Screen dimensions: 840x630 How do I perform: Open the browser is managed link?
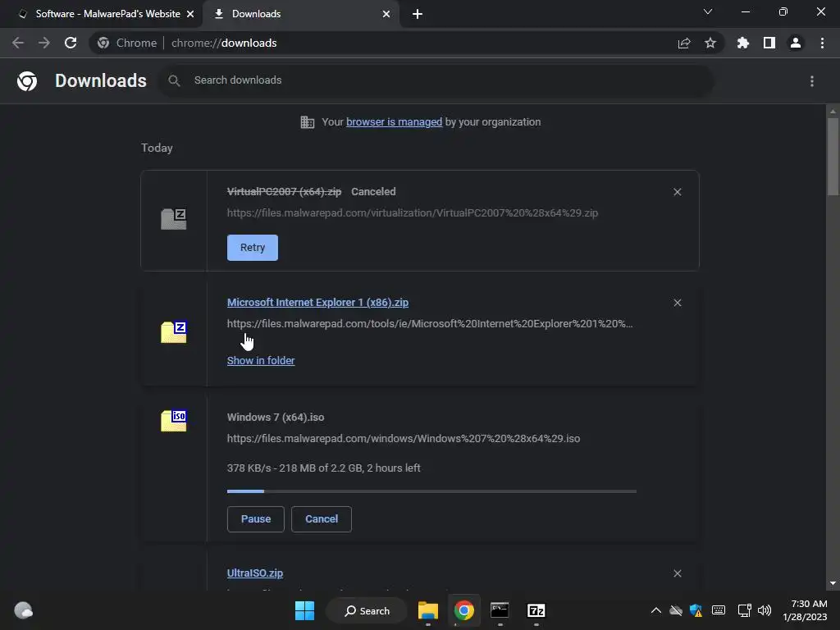395,122
